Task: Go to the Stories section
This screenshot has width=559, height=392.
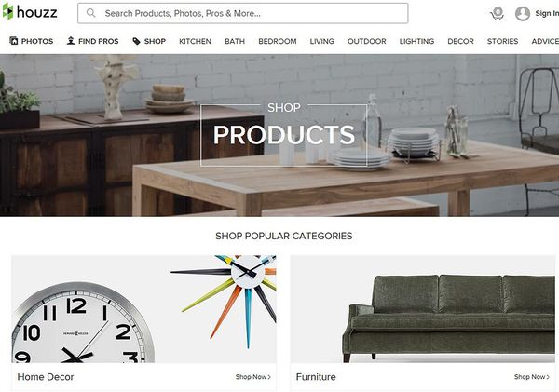Action: tap(503, 41)
